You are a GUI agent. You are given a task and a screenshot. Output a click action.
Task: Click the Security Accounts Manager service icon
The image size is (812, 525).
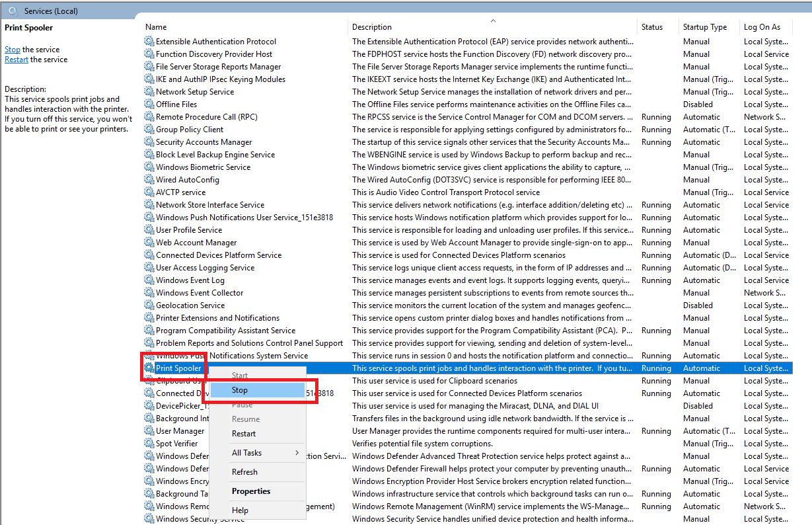click(x=148, y=141)
